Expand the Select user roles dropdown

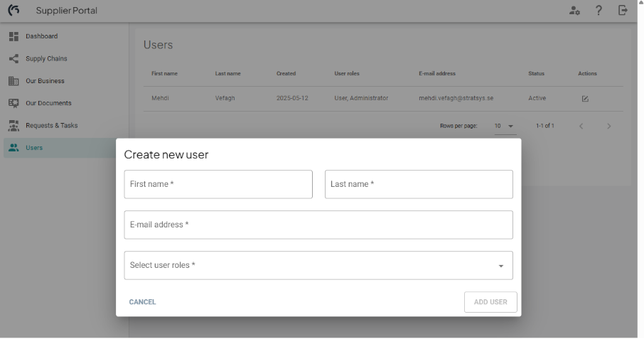(318, 265)
